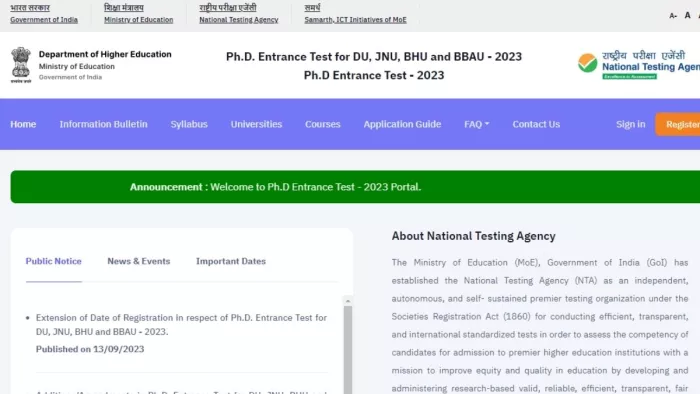Select the Public Notice tab
The image size is (700, 394).
54,261
